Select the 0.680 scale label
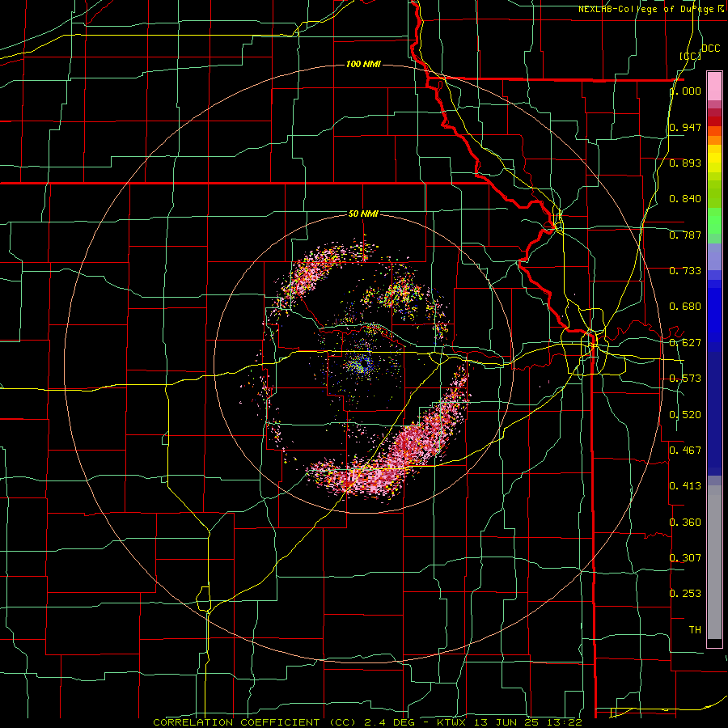This screenshot has height=728, width=728. click(685, 307)
